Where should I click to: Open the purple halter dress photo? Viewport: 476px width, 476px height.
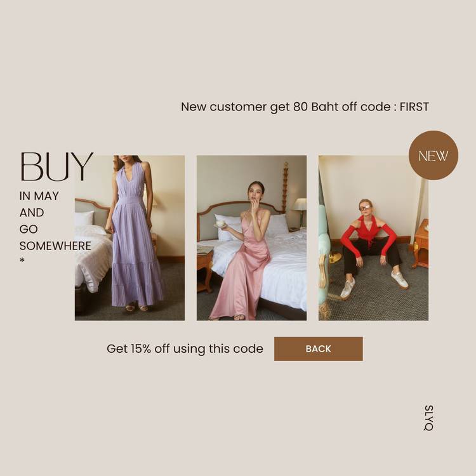tap(129, 238)
